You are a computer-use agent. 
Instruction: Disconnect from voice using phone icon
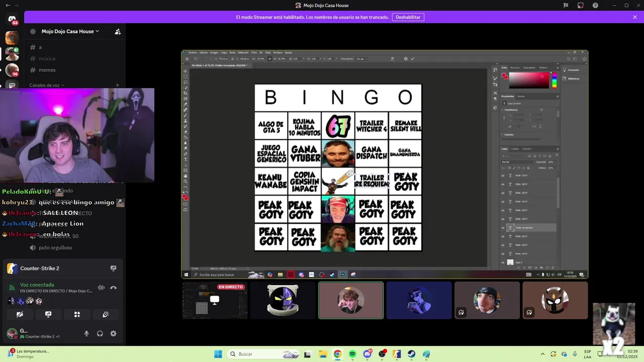click(x=113, y=288)
